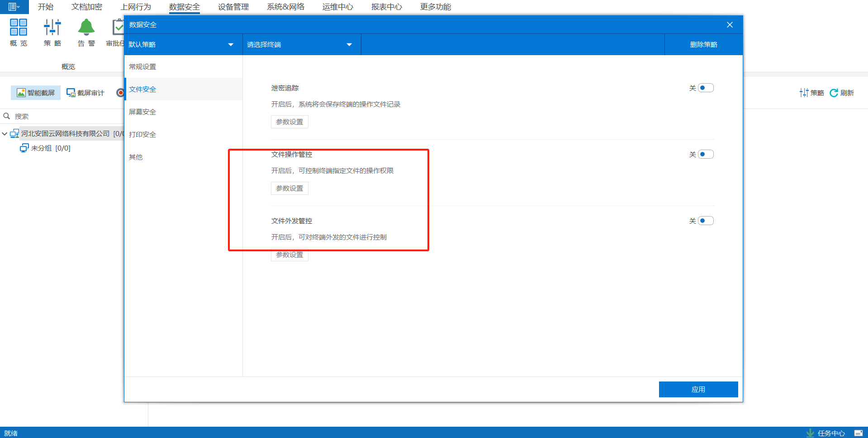
Task: Select the 智能截屏 picture icon
Action: point(21,93)
